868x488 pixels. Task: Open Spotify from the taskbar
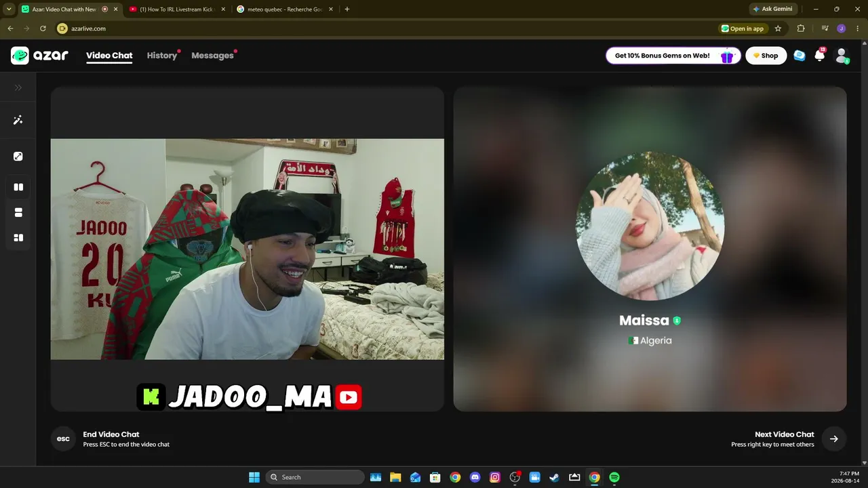click(x=614, y=477)
